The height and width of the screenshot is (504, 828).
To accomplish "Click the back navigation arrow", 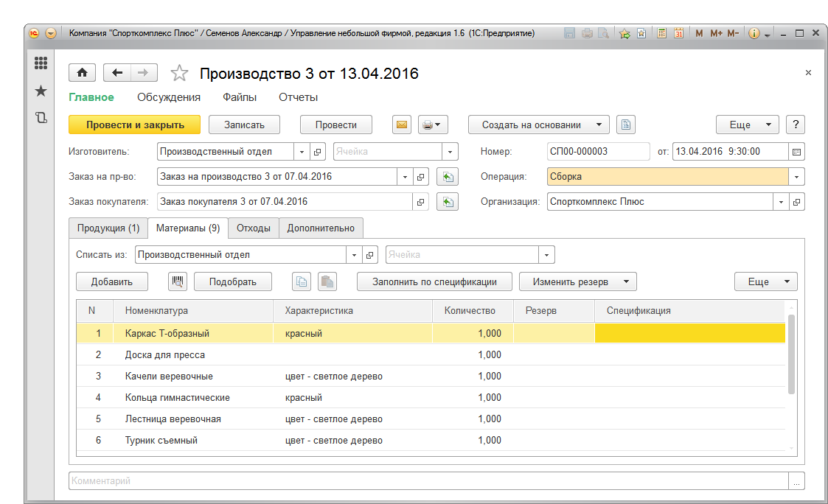I will click(116, 72).
